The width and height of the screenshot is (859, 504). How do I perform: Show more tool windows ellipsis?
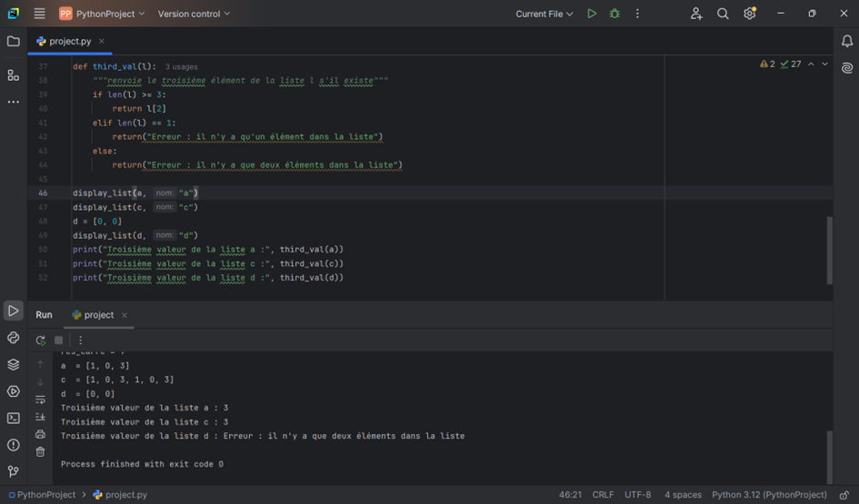point(13,102)
